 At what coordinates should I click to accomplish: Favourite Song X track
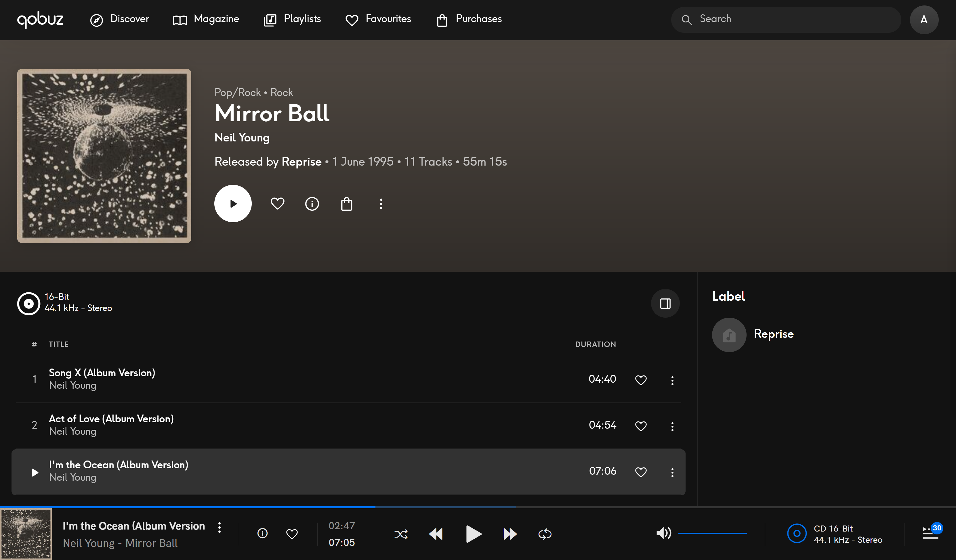pos(641,380)
